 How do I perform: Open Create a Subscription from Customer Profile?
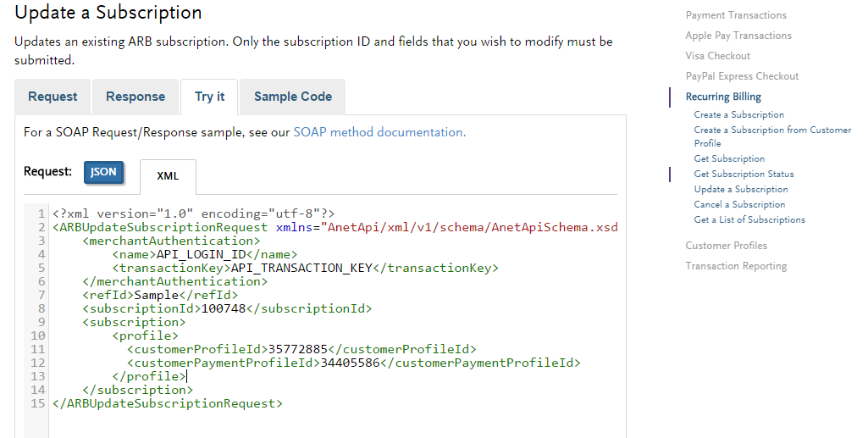772,130
